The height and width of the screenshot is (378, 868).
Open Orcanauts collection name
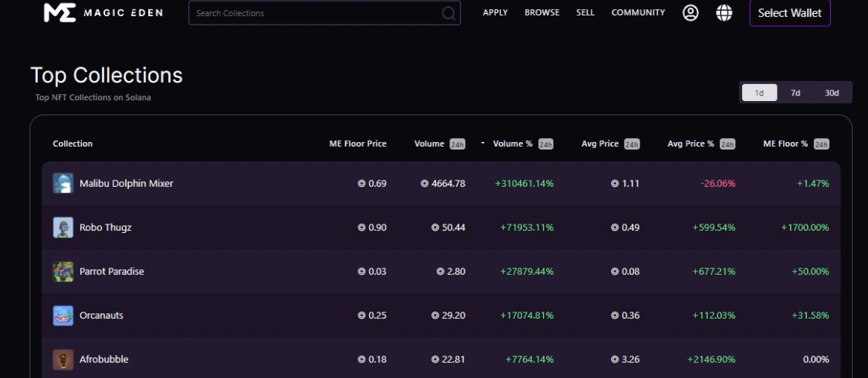click(x=101, y=316)
